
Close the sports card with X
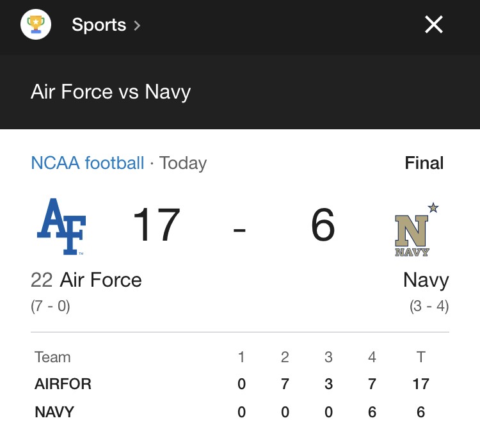tap(434, 24)
